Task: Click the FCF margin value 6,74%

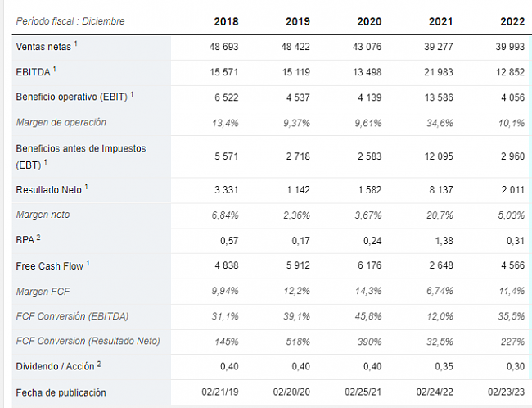Action: click(x=440, y=291)
